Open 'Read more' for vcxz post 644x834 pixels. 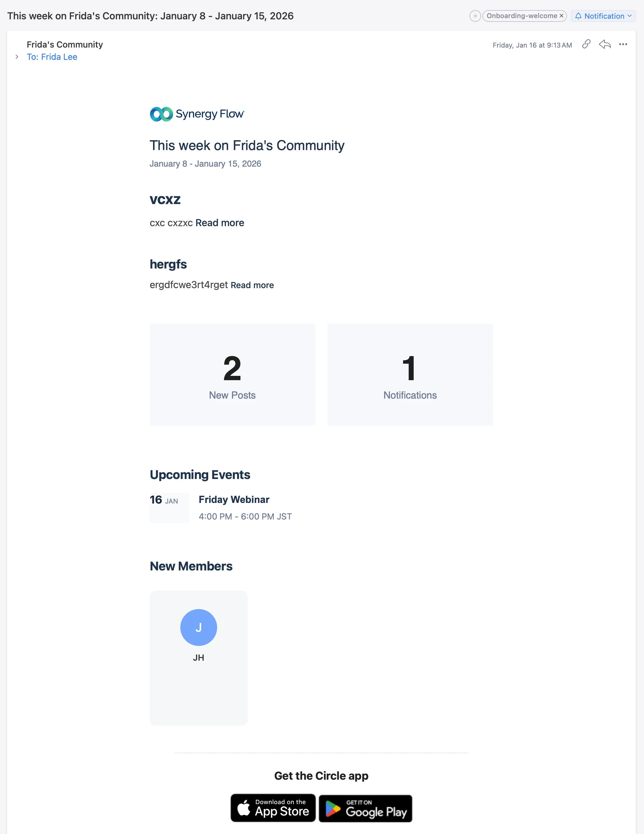[220, 223]
